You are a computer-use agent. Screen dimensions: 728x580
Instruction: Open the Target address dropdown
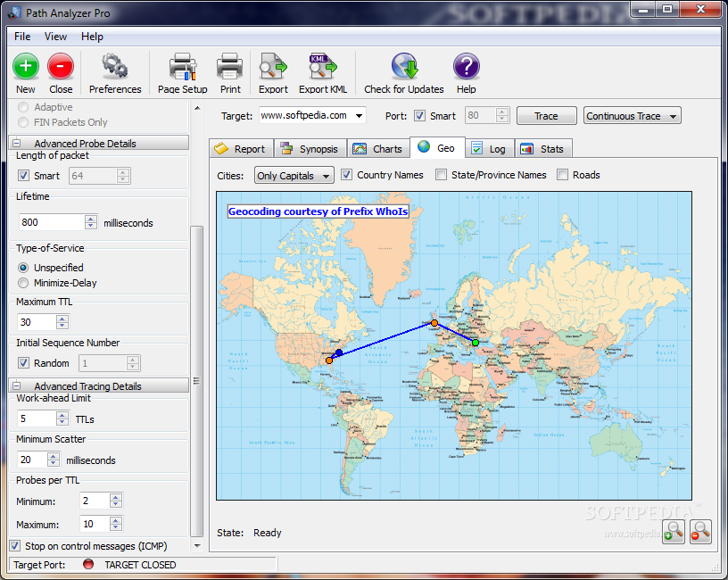(359, 116)
